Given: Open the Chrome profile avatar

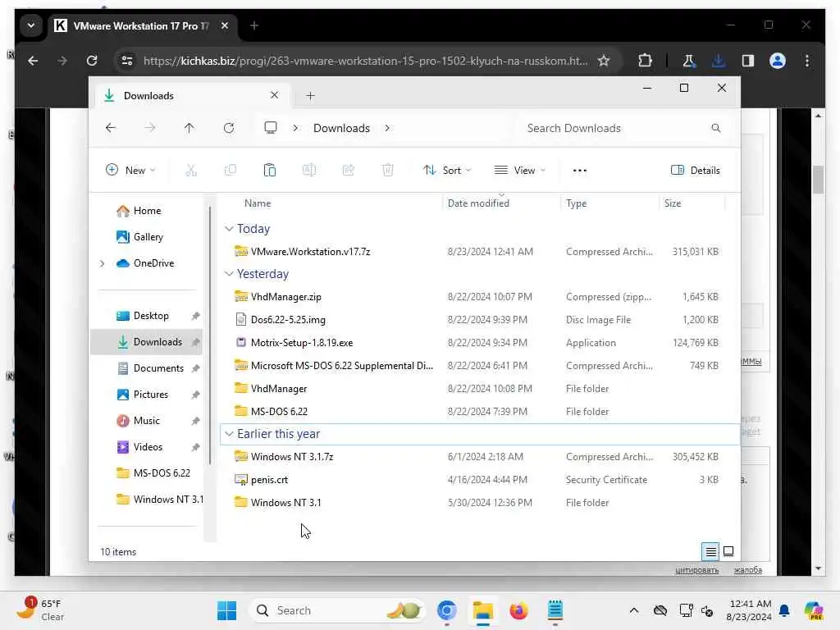Looking at the screenshot, I should (x=778, y=61).
